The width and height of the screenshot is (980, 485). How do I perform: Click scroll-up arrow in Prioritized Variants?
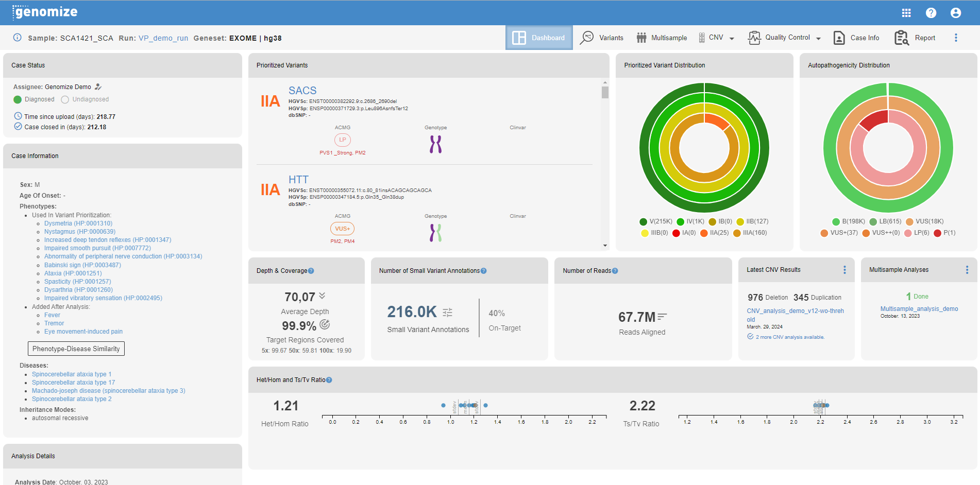click(x=605, y=82)
